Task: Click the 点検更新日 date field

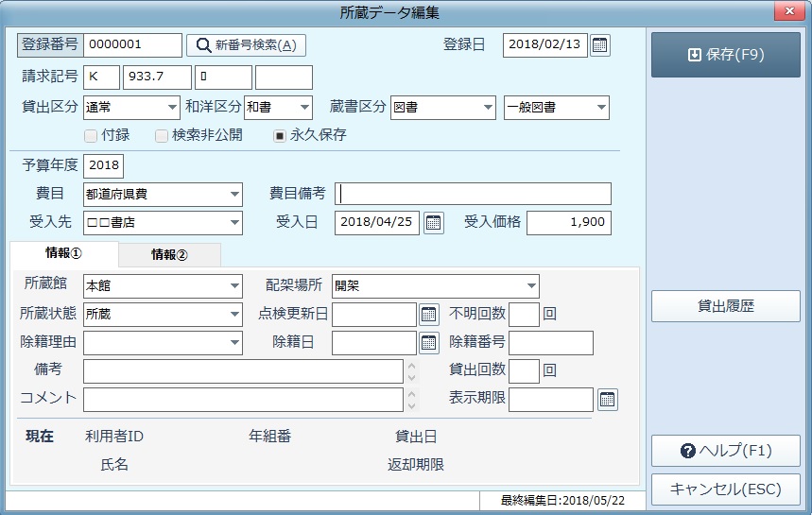Action: point(374,315)
